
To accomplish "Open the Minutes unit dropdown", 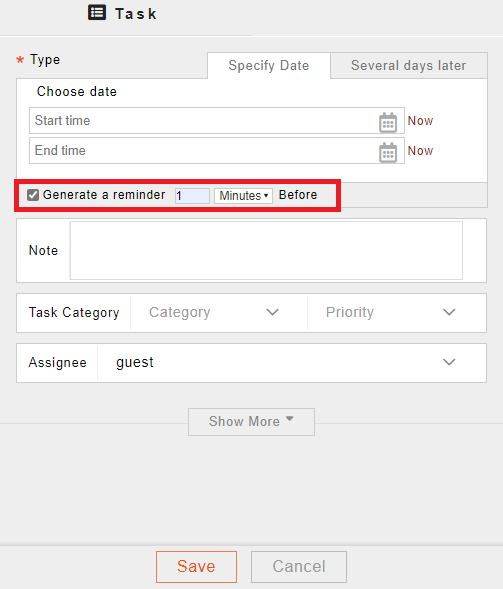I will (x=243, y=196).
